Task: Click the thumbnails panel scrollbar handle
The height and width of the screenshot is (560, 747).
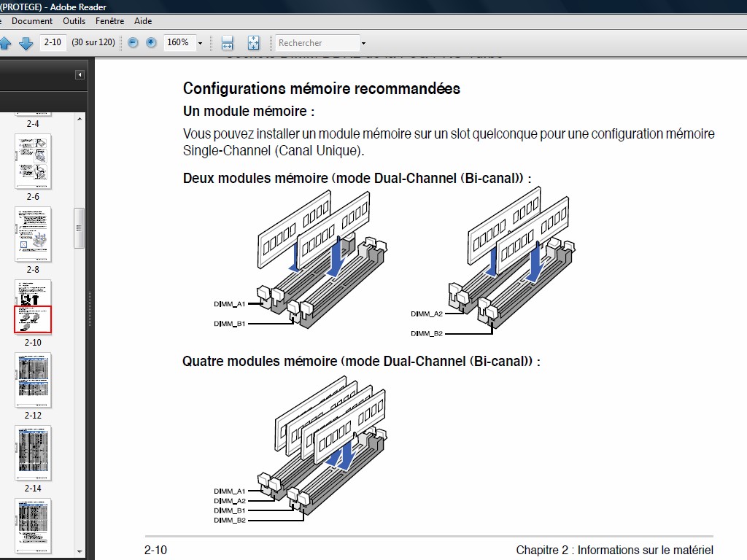Action: coord(80,228)
